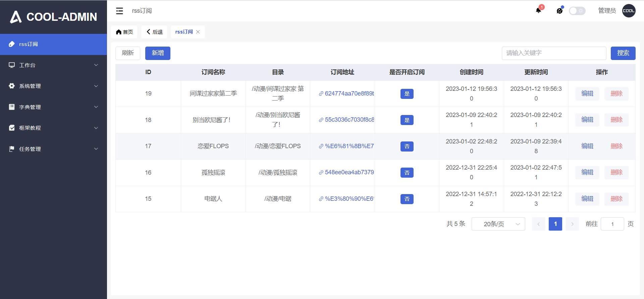Click the 电锯人 name cell
The image size is (644, 299).
coord(213,199)
